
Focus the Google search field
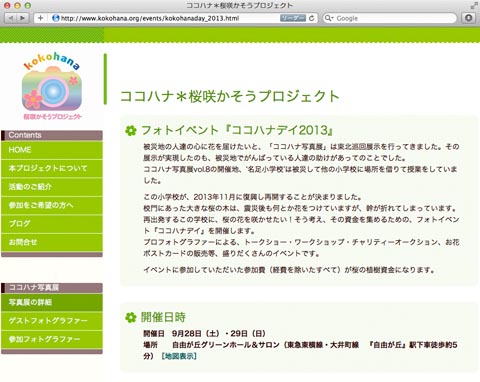[390, 18]
